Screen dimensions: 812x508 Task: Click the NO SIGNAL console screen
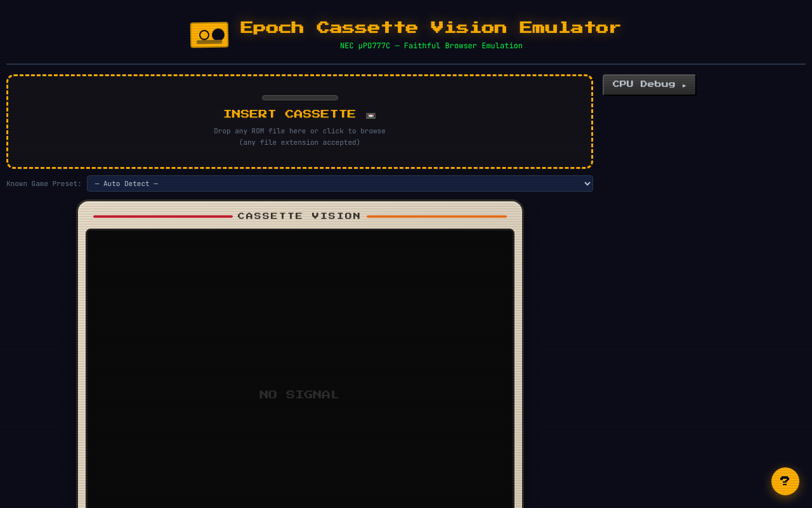(x=299, y=394)
